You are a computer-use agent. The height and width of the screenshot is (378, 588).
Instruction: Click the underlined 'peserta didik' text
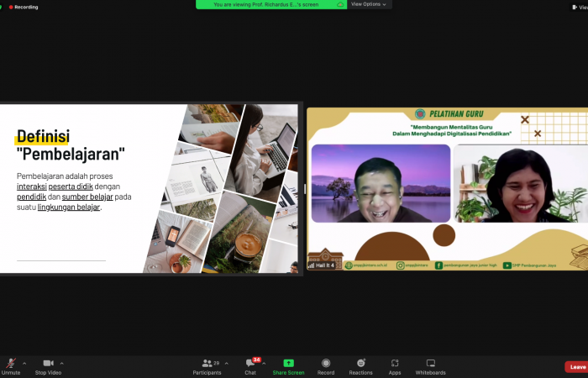click(71, 186)
